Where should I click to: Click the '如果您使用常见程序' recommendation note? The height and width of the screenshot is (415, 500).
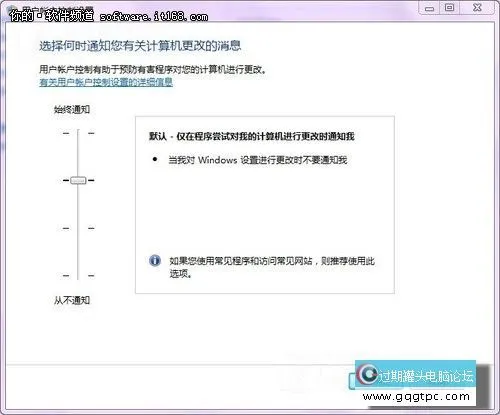pyautogui.click(x=272, y=267)
